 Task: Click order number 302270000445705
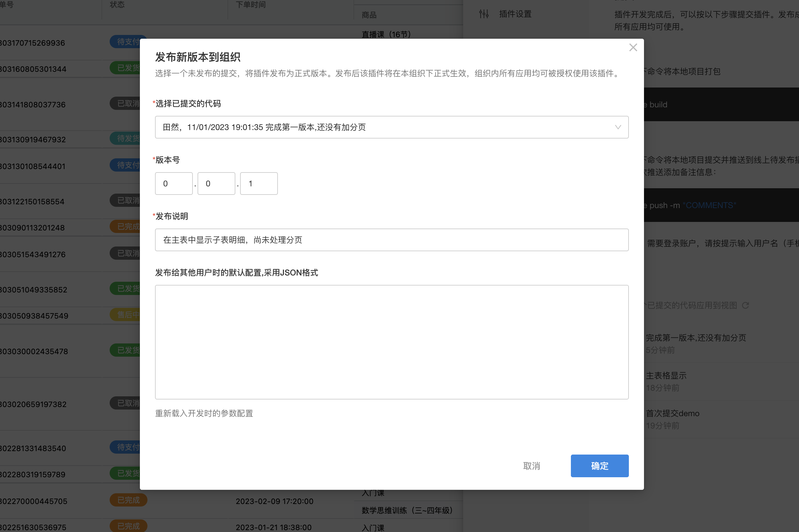(34, 501)
